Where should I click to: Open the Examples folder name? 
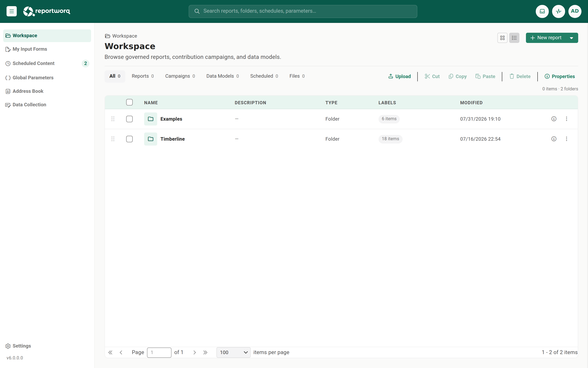tap(171, 119)
